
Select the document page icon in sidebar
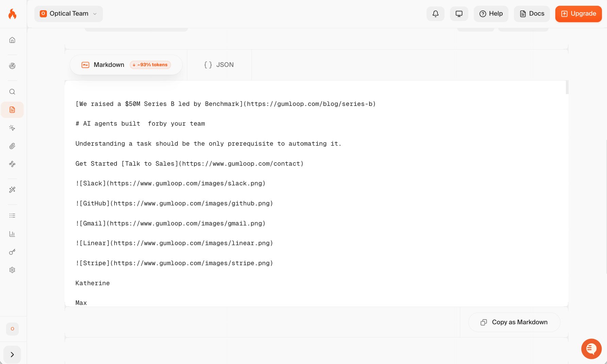[x=12, y=110]
